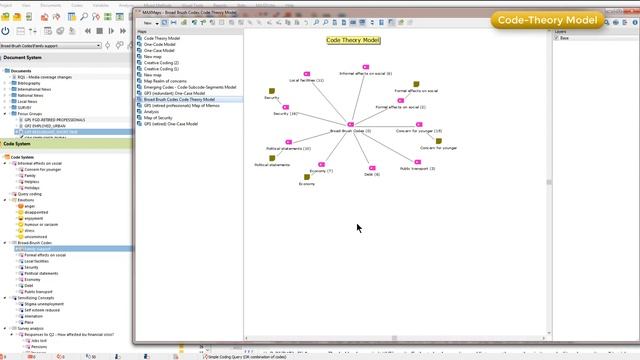Click the olive Security memo icon
The width and height of the screenshot is (640, 360).
click(x=272, y=91)
